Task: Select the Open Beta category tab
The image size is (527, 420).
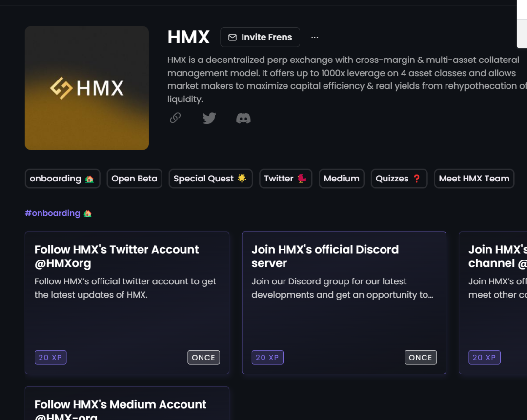Action: coord(135,179)
